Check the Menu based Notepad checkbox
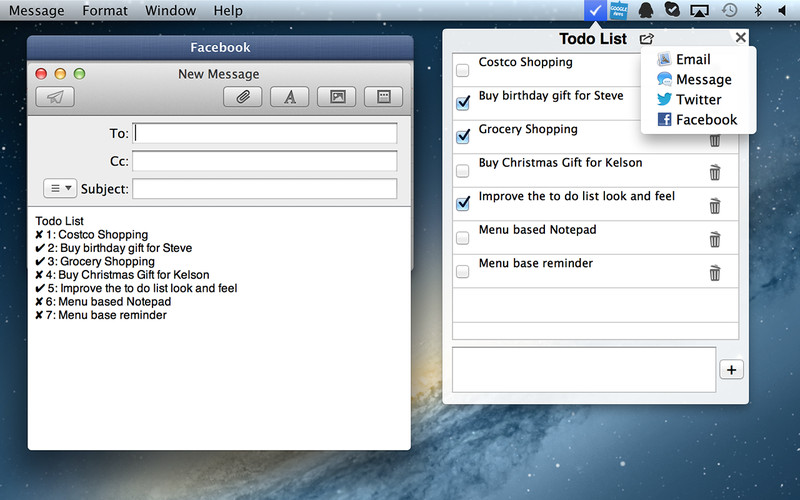The height and width of the screenshot is (500, 800). pyautogui.click(x=462, y=238)
